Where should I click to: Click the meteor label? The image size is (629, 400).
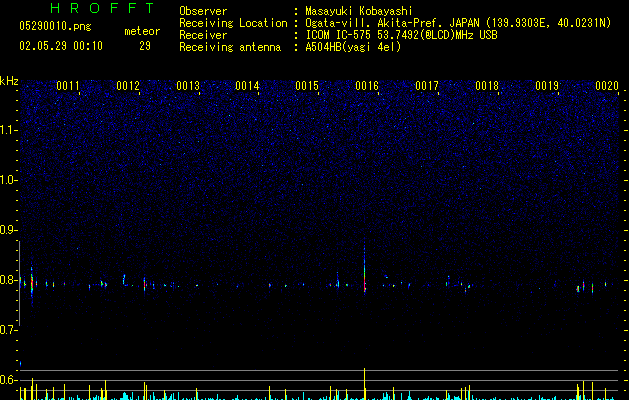[142, 31]
